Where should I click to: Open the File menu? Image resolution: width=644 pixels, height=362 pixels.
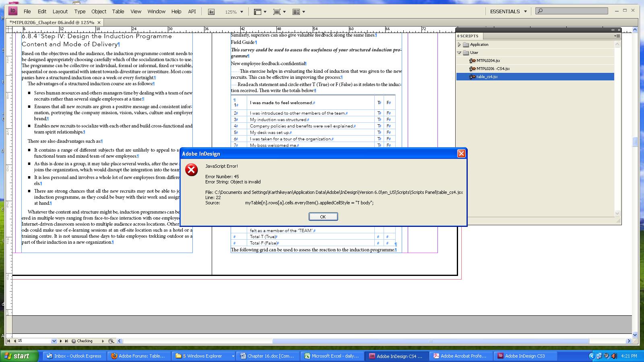coord(27,11)
